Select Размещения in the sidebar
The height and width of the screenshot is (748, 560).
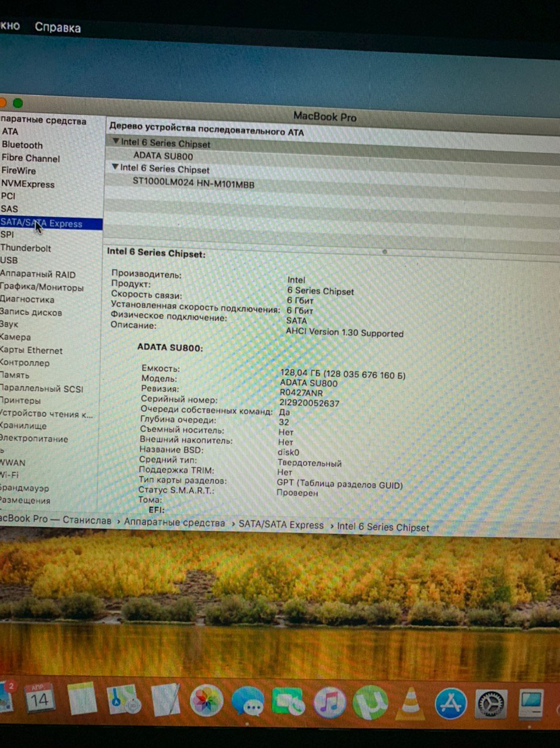pos(25,501)
